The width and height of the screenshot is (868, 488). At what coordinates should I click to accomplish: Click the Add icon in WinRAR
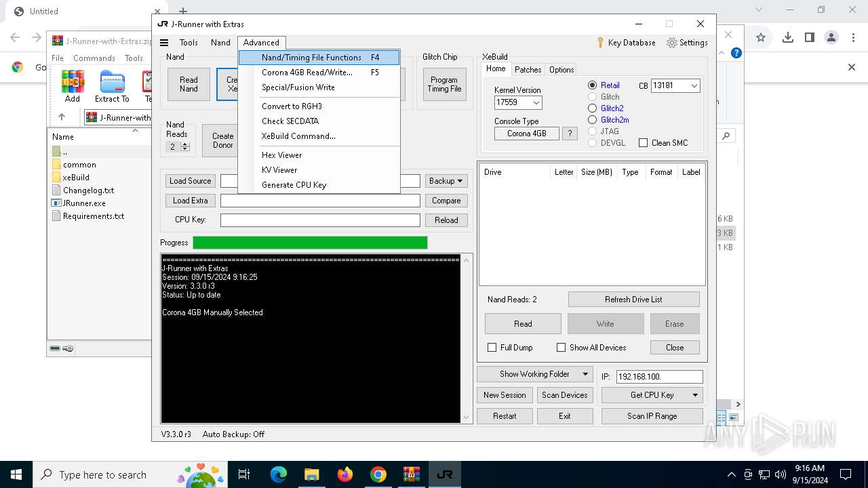pos(73,86)
